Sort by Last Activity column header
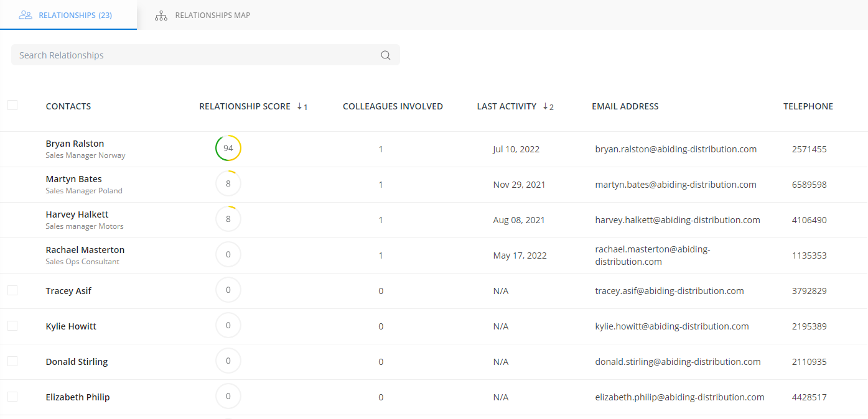This screenshot has width=868, height=419. pos(506,106)
